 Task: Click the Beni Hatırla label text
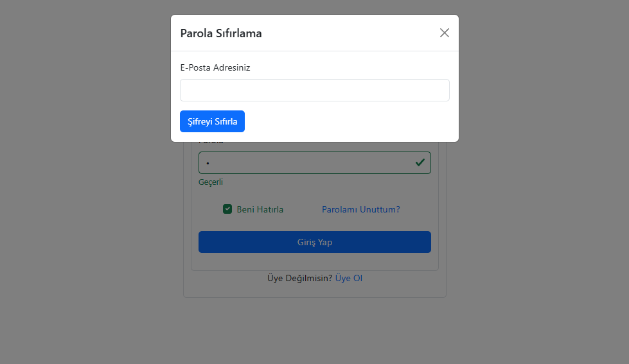[x=260, y=209]
